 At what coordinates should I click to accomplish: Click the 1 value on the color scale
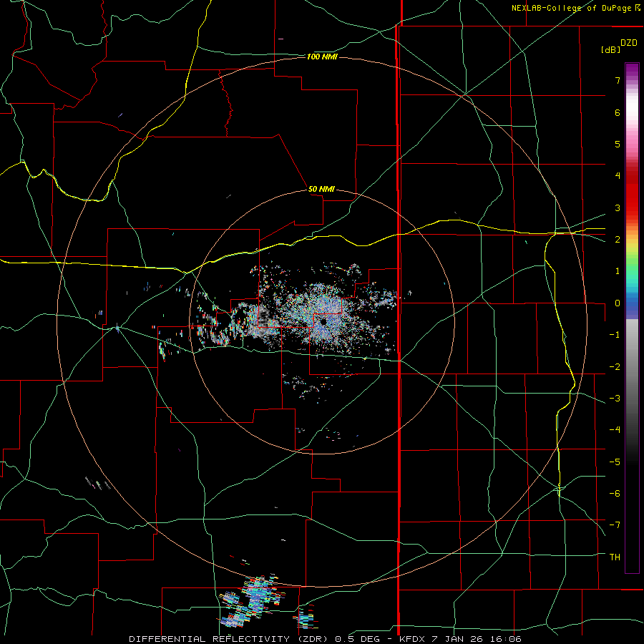pyautogui.click(x=618, y=271)
